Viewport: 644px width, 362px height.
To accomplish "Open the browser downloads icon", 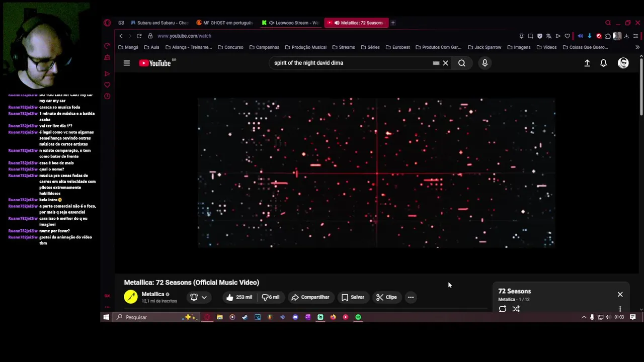I will tap(626, 36).
